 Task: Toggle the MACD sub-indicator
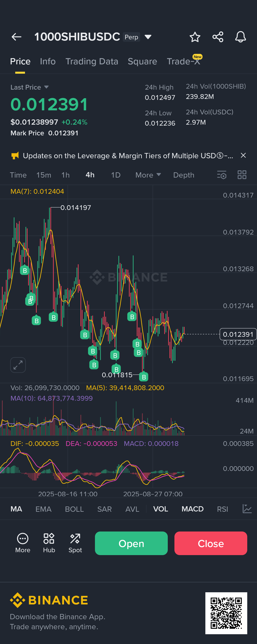pyautogui.click(x=193, y=509)
